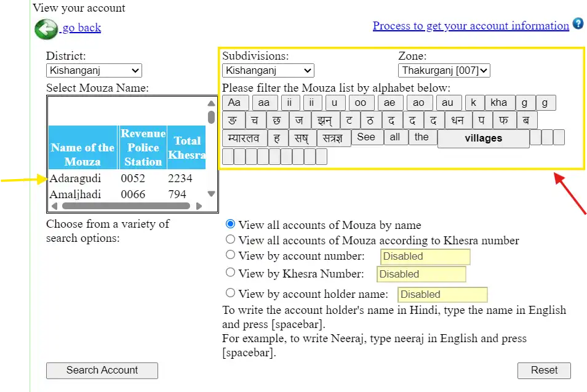
Task: Click the mouza list scroll down arrow
Action: [x=211, y=194]
